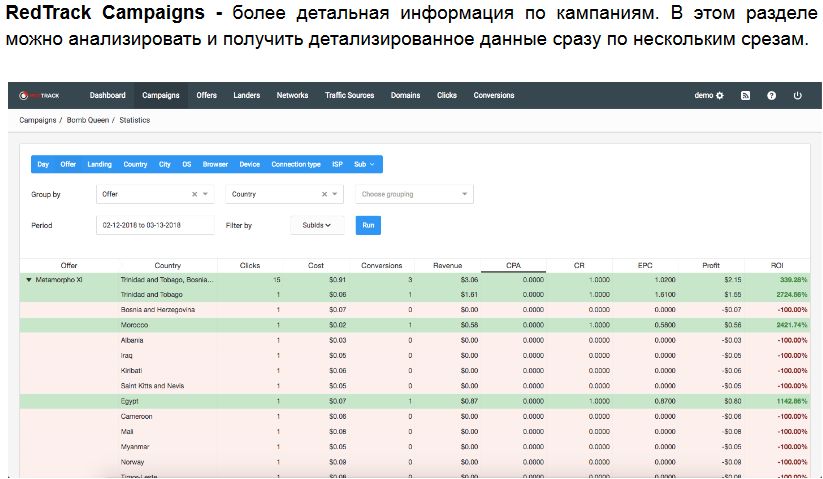Select the Albania row
This screenshot has width=823, height=479.
pyautogui.click(x=415, y=340)
